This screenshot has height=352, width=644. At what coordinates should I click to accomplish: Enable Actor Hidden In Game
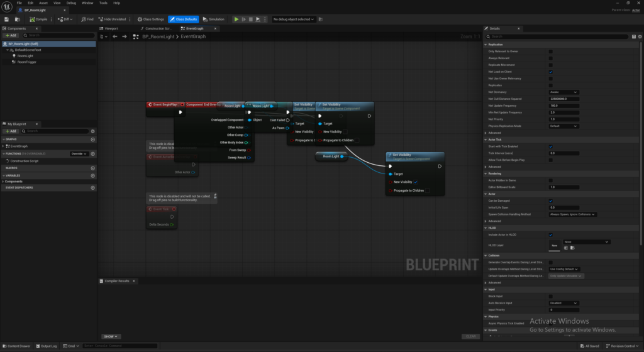551,180
